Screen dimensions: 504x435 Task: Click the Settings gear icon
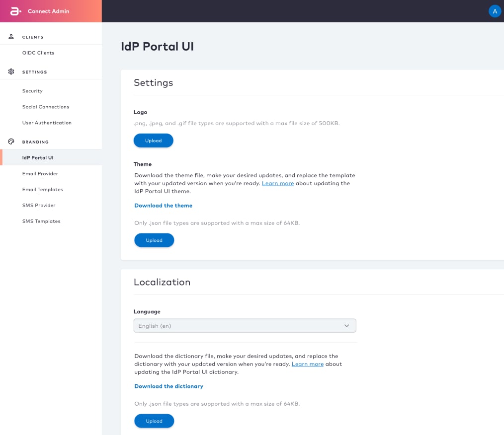point(11,72)
